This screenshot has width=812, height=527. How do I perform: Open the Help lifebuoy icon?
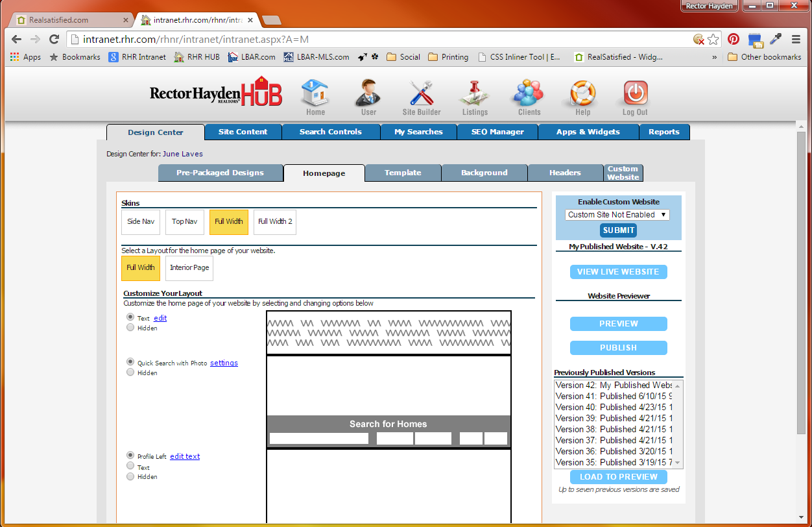click(582, 97)
